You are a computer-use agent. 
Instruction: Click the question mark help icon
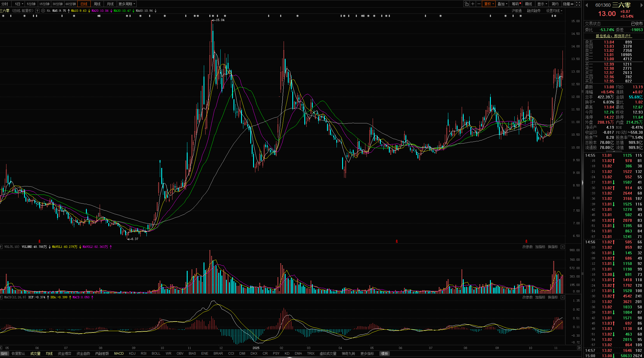[37, 11]
